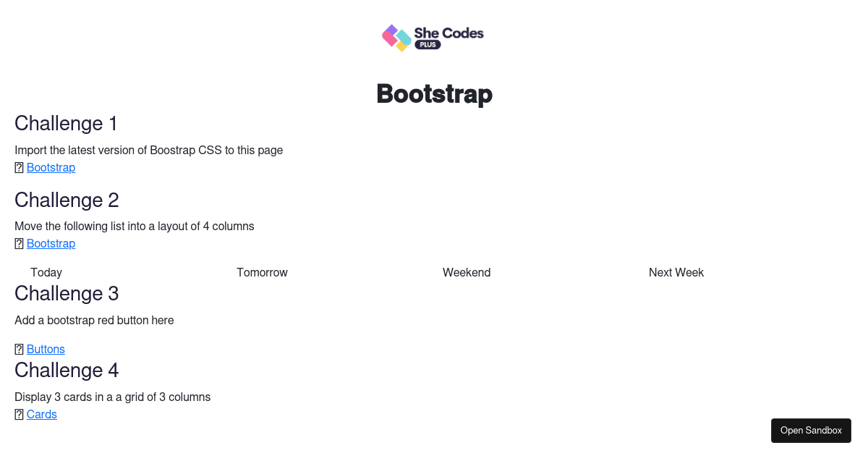The height and width of the screenshot is (456, 868).
Task: Select the Today list item
Action: 46,272
